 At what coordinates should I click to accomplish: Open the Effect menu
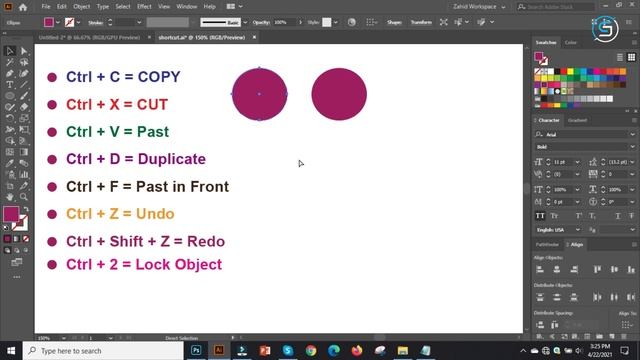point(144,7)
